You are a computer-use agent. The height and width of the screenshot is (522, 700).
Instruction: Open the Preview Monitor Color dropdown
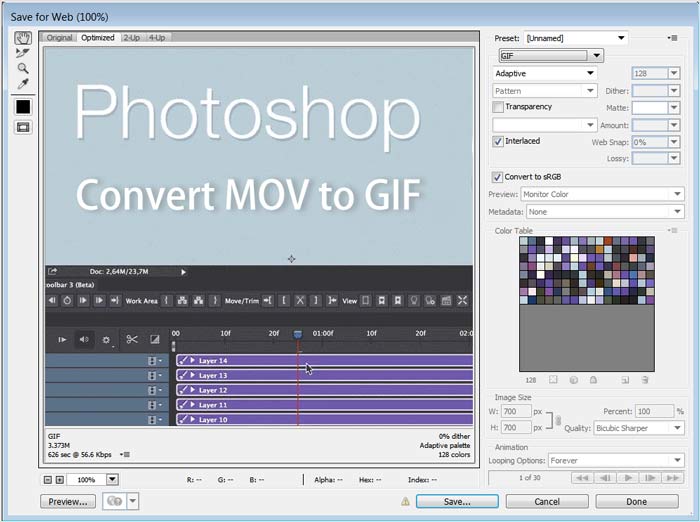[602, 194]
